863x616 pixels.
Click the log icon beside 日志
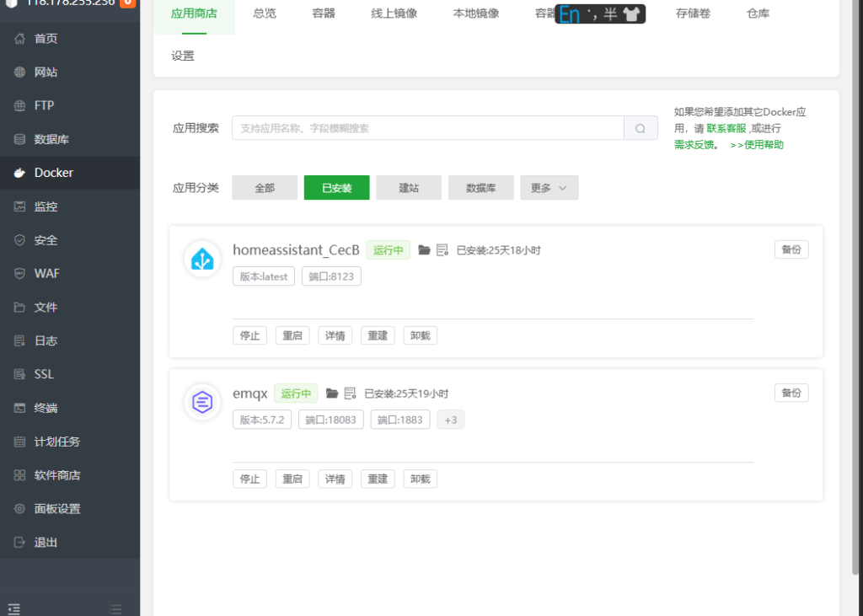[20, 340]
